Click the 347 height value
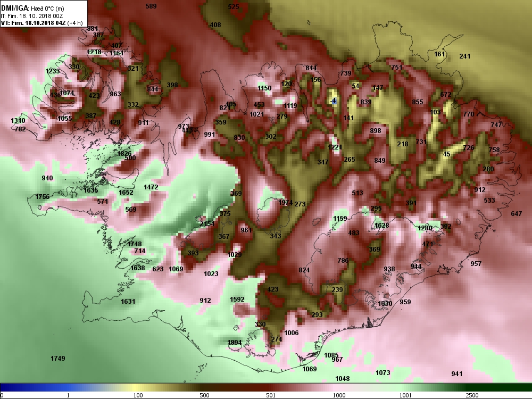The height and width of the screenshot is (399, 532). [323, 162]
